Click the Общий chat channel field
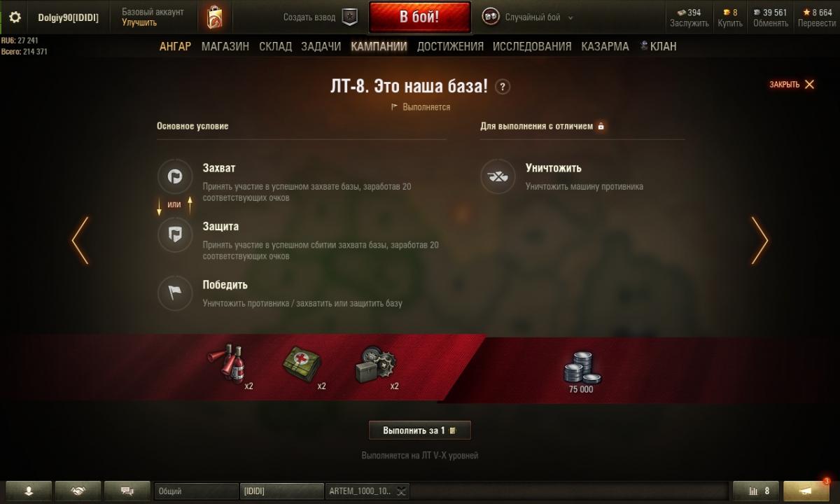The width and height of the screenshot is (840, 504). [196, 491]
